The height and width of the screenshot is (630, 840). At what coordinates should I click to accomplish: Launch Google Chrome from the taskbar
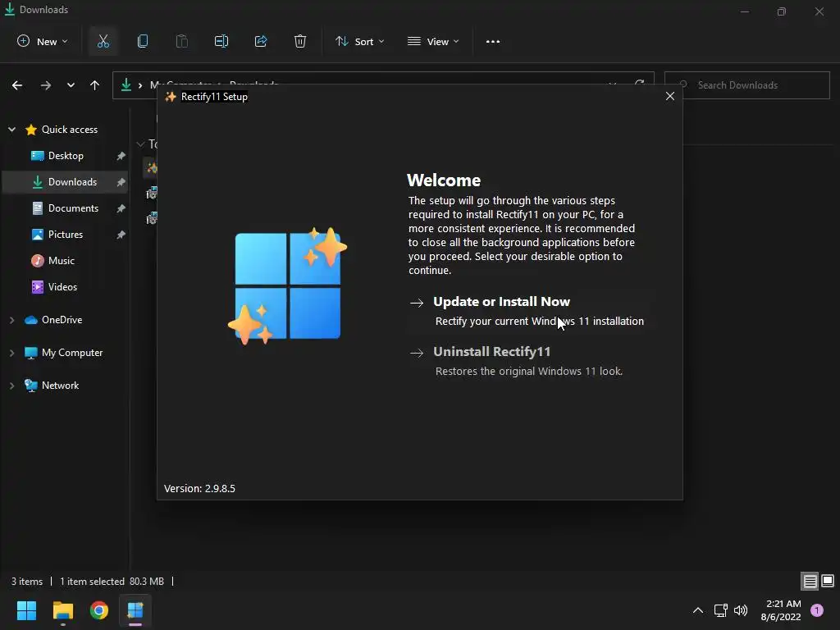coord(99,610)
